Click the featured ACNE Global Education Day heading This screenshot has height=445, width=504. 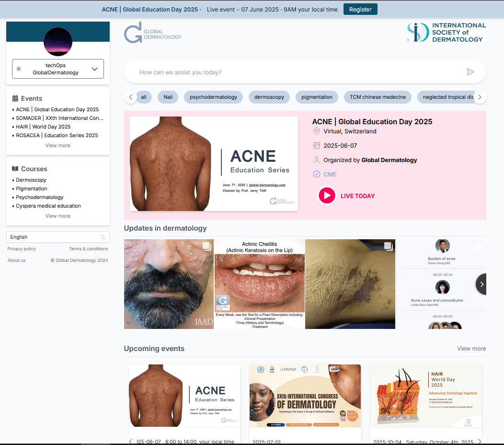372,122
